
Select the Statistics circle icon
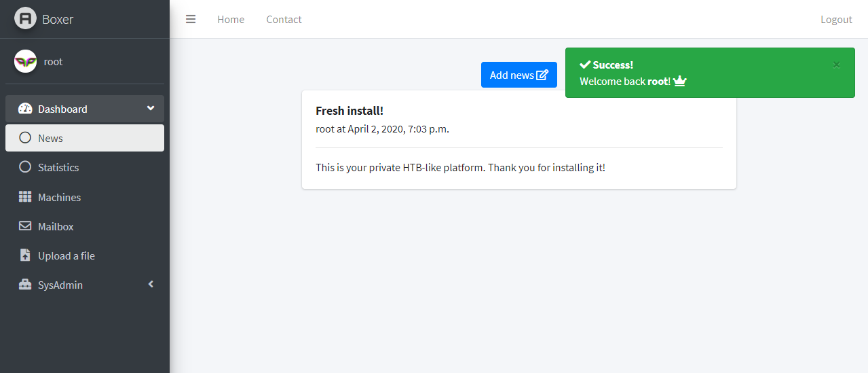tap(25, 167)
